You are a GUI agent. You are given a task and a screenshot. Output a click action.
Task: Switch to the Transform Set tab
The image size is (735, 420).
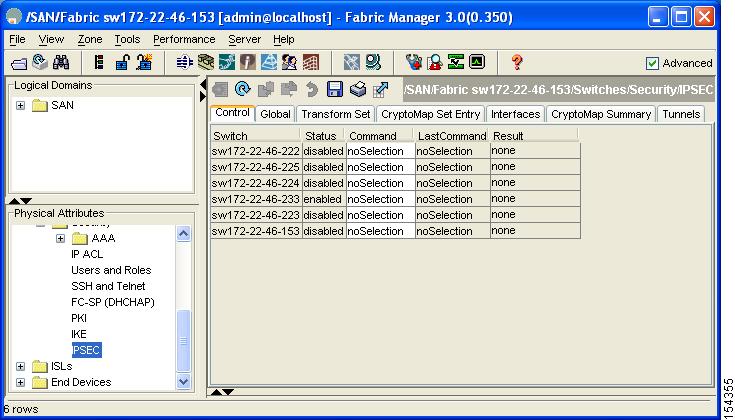tap(335, 114)
